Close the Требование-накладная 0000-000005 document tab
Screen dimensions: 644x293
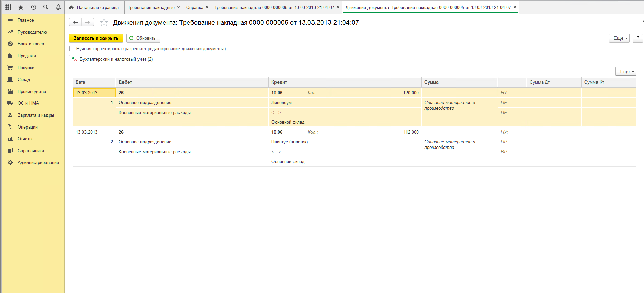(338, 7)
